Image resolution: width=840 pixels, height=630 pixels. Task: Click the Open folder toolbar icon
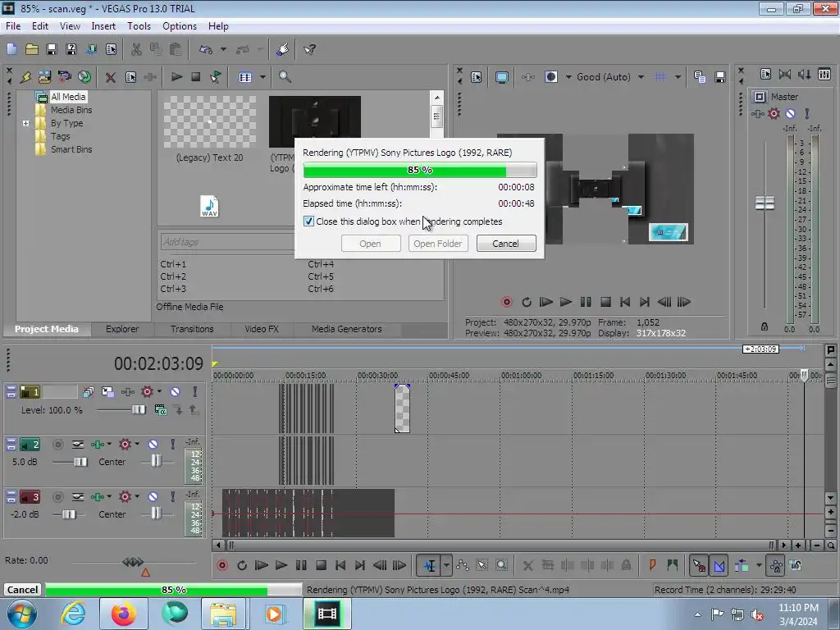point(32,49)
